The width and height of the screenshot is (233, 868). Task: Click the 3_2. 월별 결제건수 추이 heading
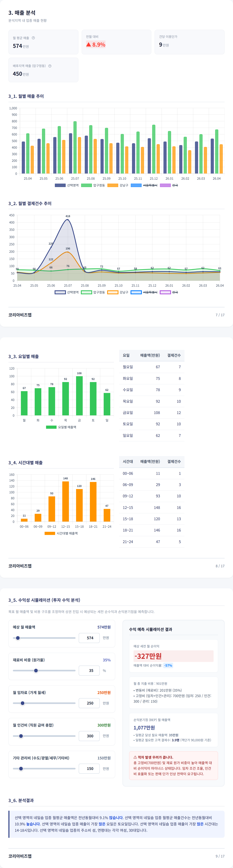pyautogui.click(x=30, y=203)
